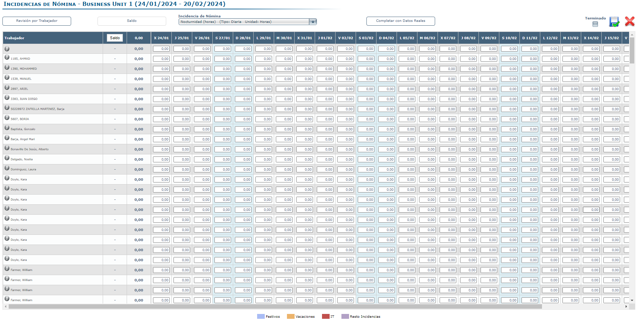Click the Saldo button in table header
This screenshot has height=324, width=644.
click(x=115, y=38)
